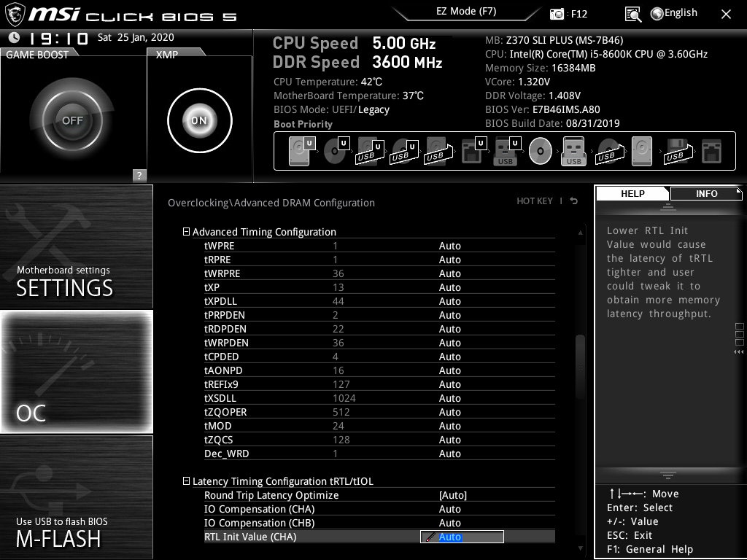Image resolution: width=747 pixels, height=560 pixels.
Task: Select the tRDPDEN timing row label
Action: pos(225,329)
